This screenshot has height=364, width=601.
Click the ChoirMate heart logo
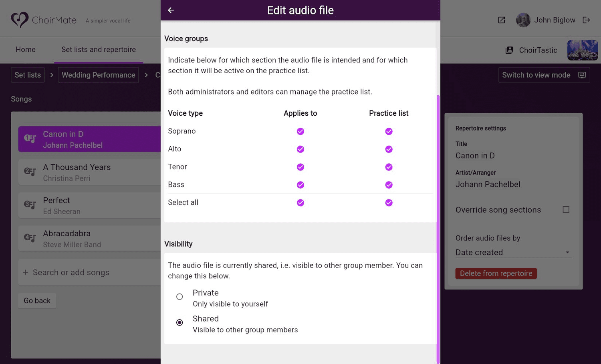tap(19, 20)
